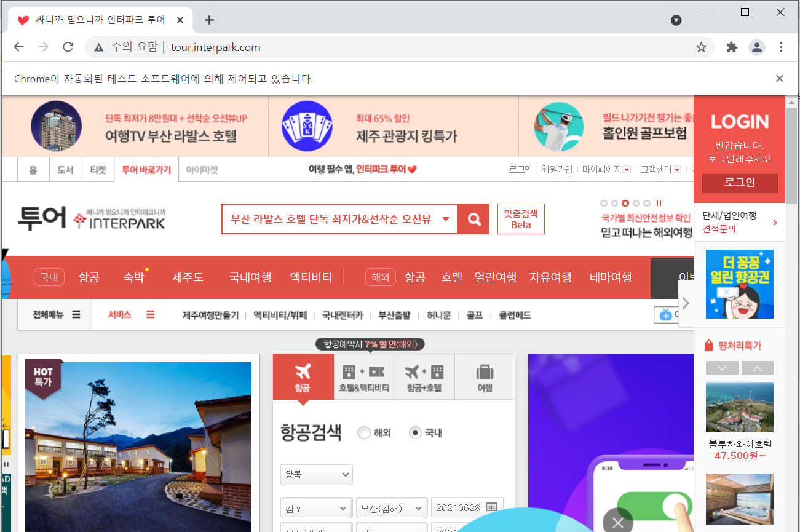Click the 맞춤검색 Beta button
This screenshot has width=800, height=532.
521,219
